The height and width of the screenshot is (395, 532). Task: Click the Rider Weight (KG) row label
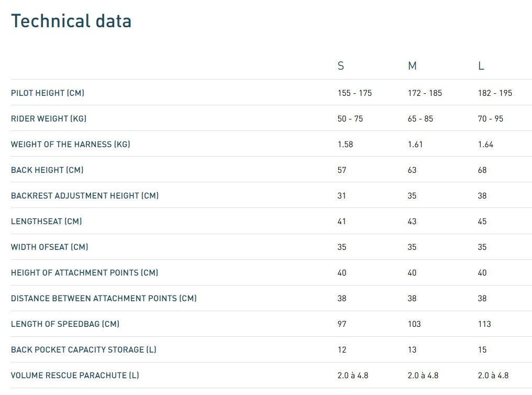click(49, 118)
